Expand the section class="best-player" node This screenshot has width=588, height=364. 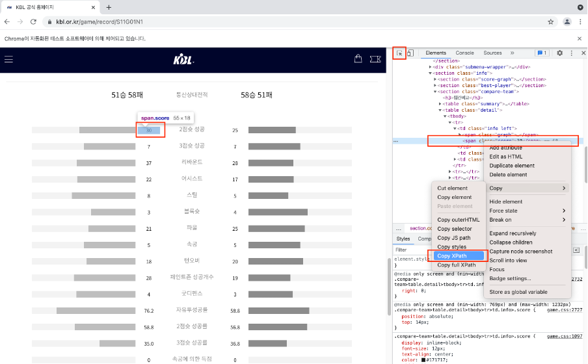[435, 85]
